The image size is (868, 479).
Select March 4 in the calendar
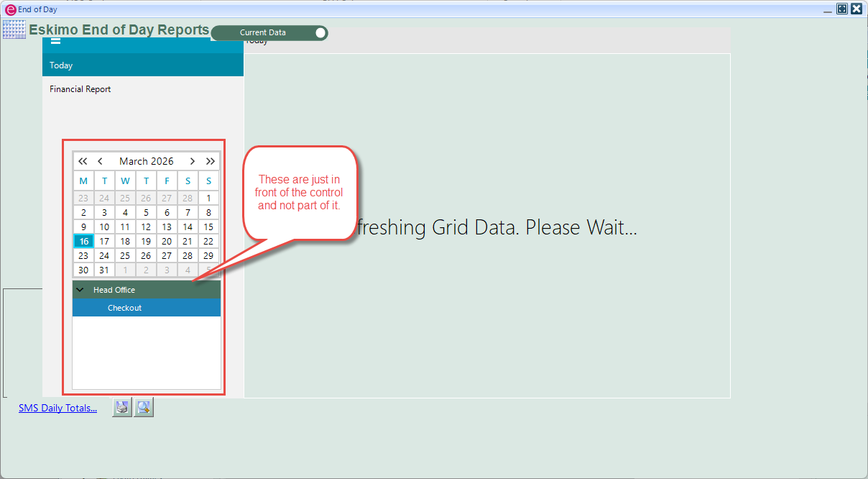(125, 212)
